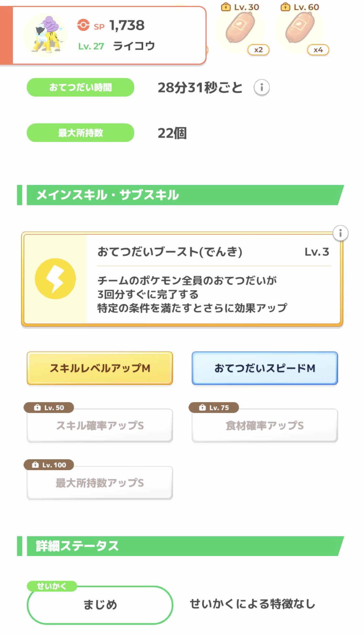The image size is (364, 635).
Task: Tap the Raikou portrait thumbnail
Action: coord(45,35)
